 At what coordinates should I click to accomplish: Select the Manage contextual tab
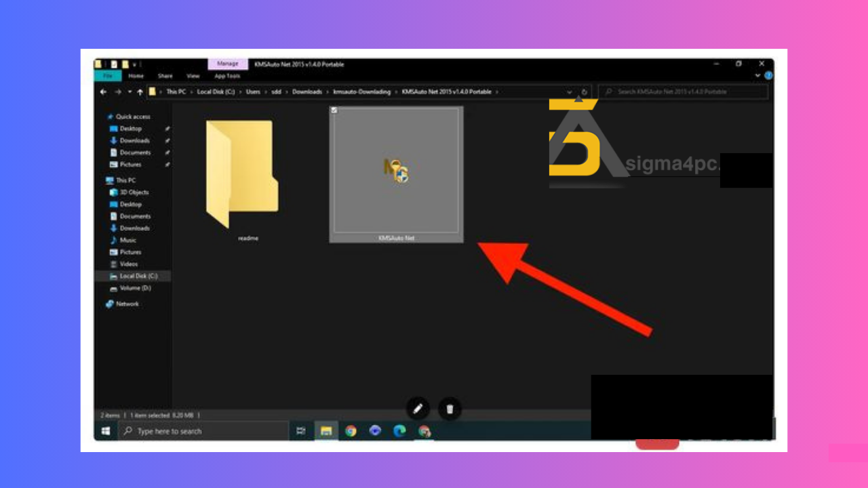(x=228, y=64)
